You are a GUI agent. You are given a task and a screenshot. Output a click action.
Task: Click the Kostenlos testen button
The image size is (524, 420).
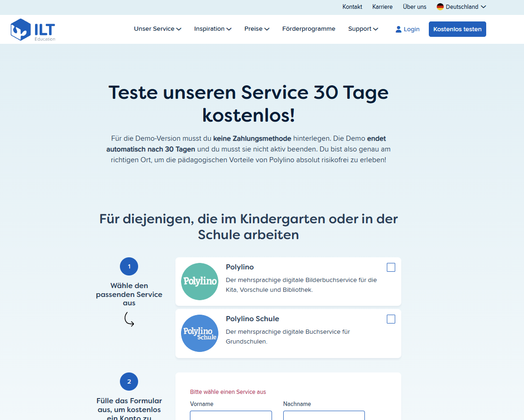(457, 29)
